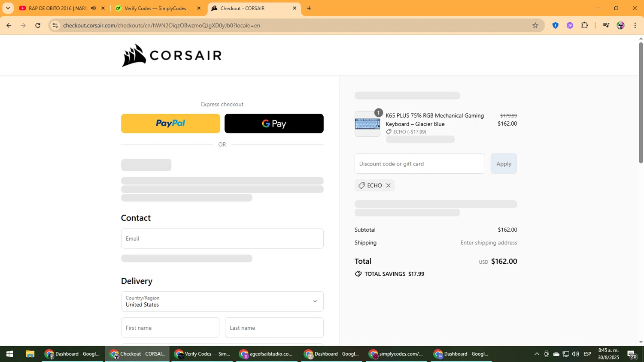644x362 pixels.
Task: Click the scrollbar down arrow
Action: [641, 342]
